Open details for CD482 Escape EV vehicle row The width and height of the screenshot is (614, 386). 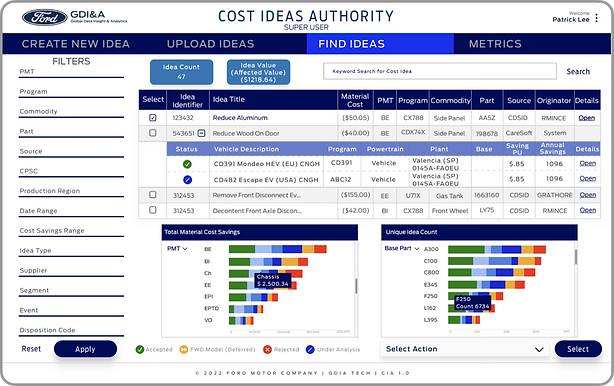588,179
